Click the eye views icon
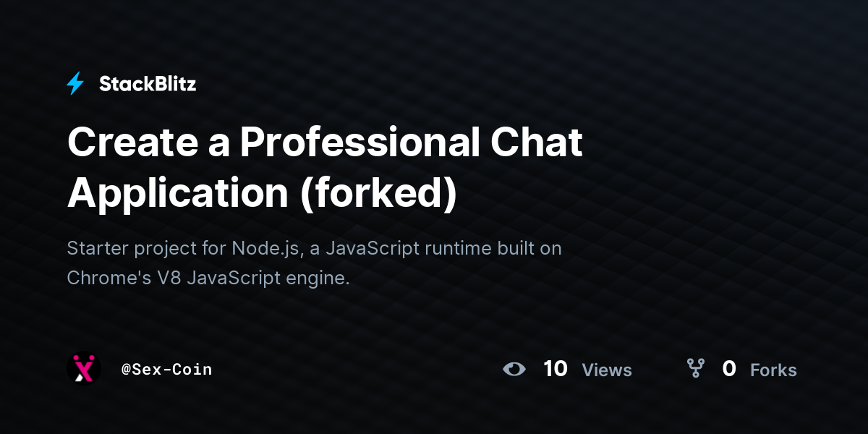The height and width of the screenshot is (434, 868). click(x=514, y=369)
